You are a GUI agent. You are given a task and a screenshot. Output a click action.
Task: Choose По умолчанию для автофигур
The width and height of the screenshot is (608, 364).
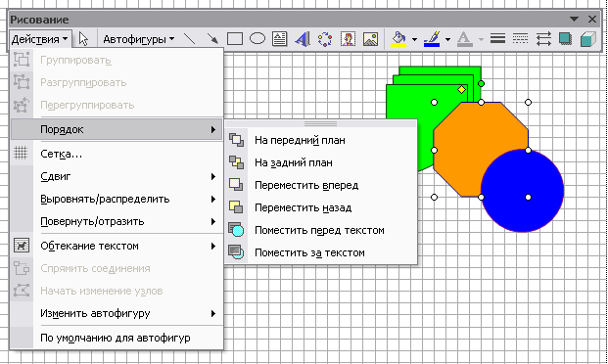[117, 338]
